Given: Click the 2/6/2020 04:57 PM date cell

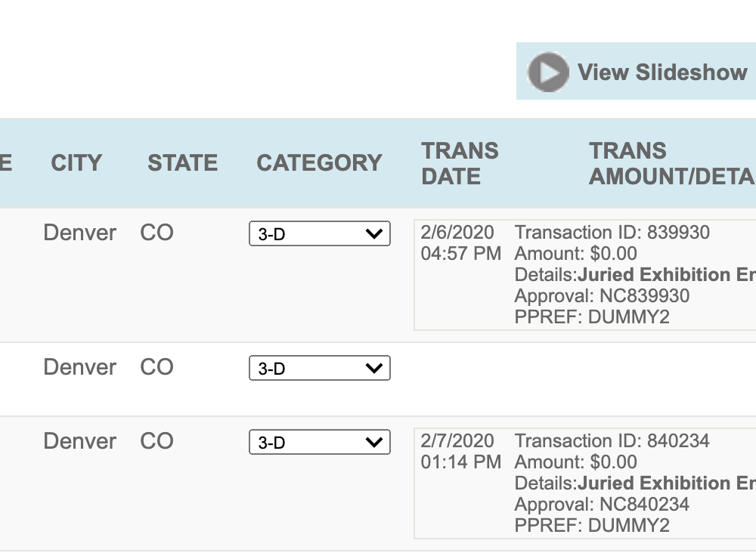Looking at the screenshot, I should [x=461, y=242].
